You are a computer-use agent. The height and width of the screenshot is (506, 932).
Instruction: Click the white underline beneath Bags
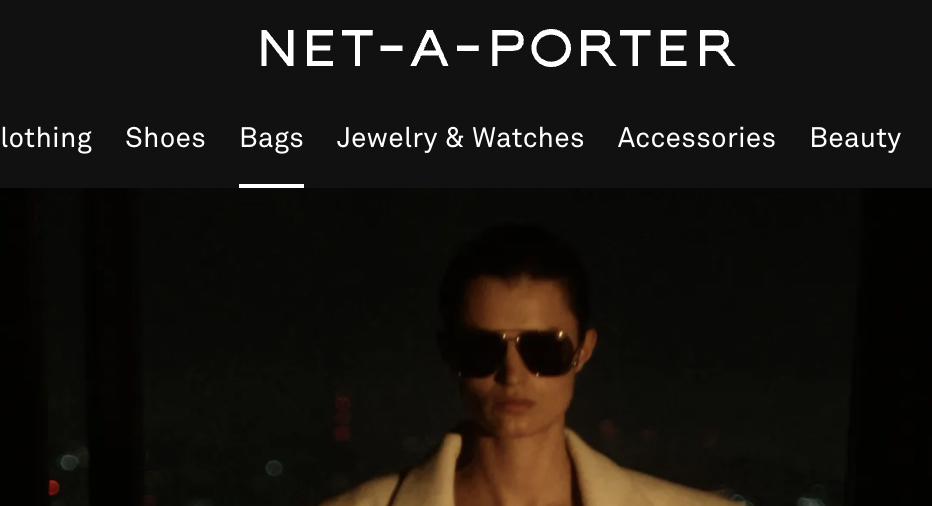click(272, 186)
